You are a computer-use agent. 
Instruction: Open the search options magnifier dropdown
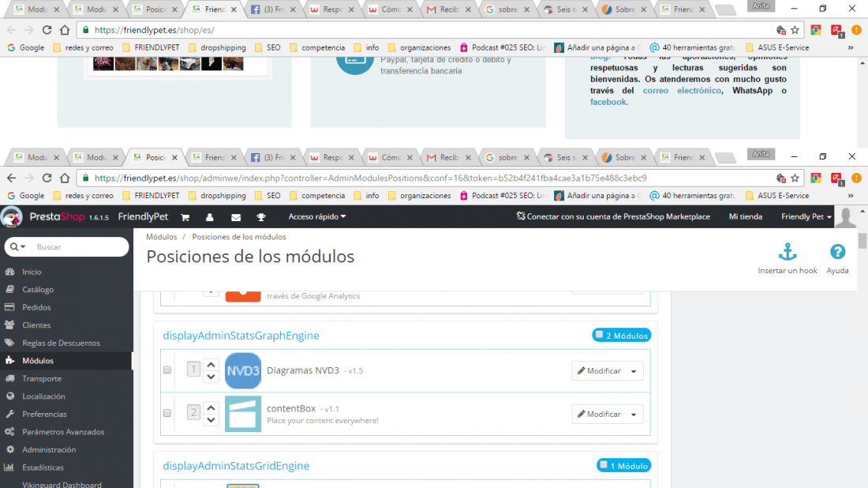pyautogui.click(x=17, y=246)
